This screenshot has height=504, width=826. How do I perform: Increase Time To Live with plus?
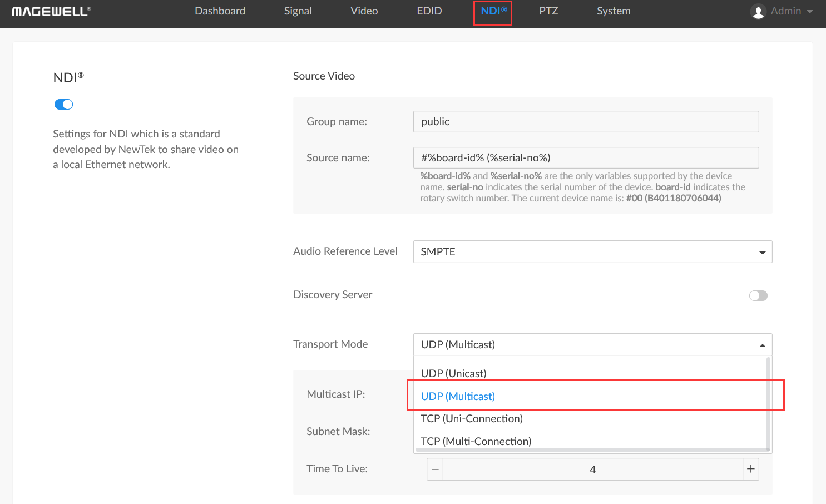click(x=751, y=469)
